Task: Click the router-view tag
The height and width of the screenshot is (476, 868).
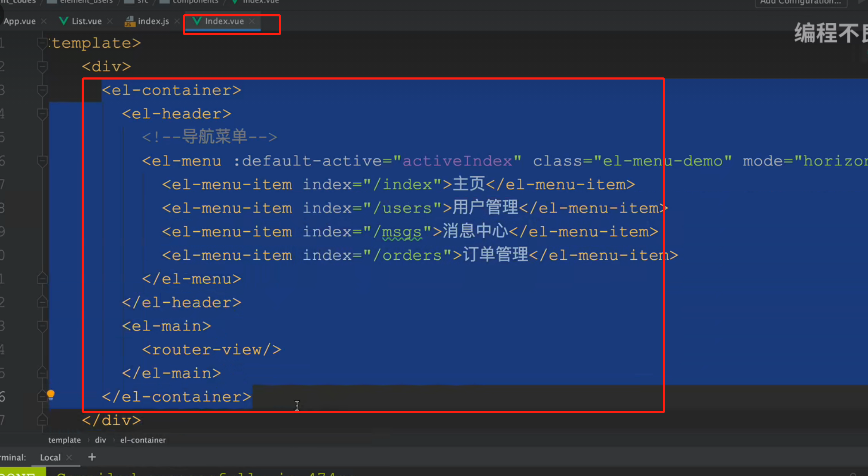Action: [x=212, y=350]
